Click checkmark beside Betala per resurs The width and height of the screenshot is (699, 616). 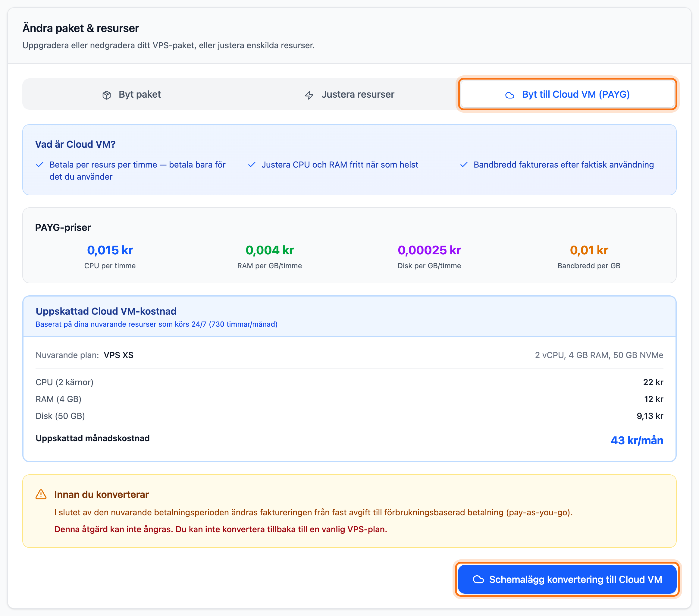(x=40, y=165)
